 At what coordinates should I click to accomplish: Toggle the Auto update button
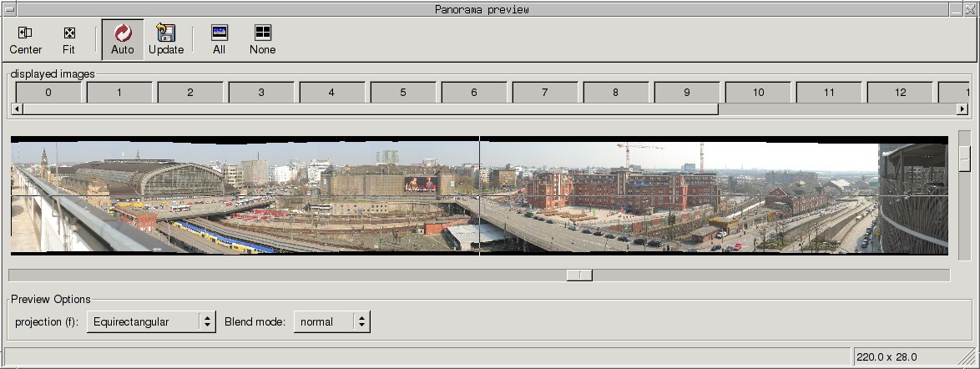[123, 40]
